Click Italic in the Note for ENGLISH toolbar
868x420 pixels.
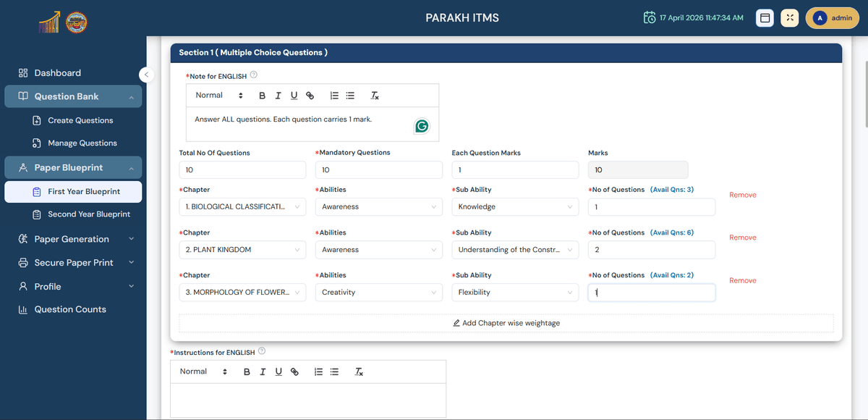coord(278,96)
